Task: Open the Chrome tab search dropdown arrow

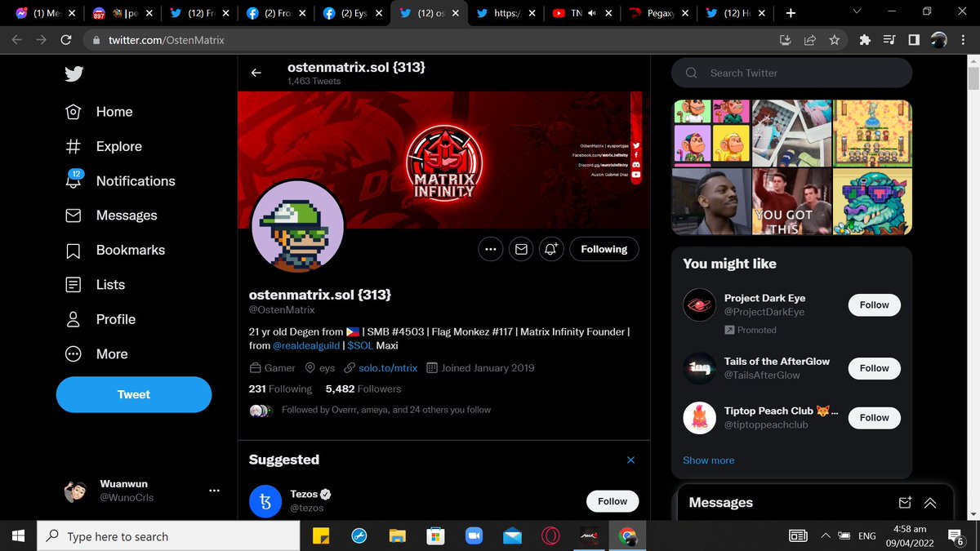Action: coord(856,12)
